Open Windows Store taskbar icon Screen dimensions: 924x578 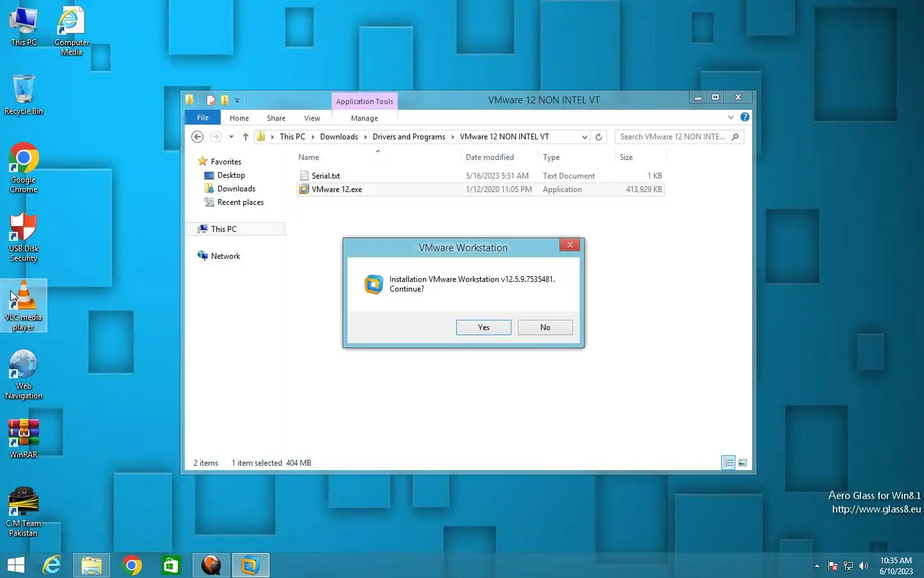click(171, 565)
